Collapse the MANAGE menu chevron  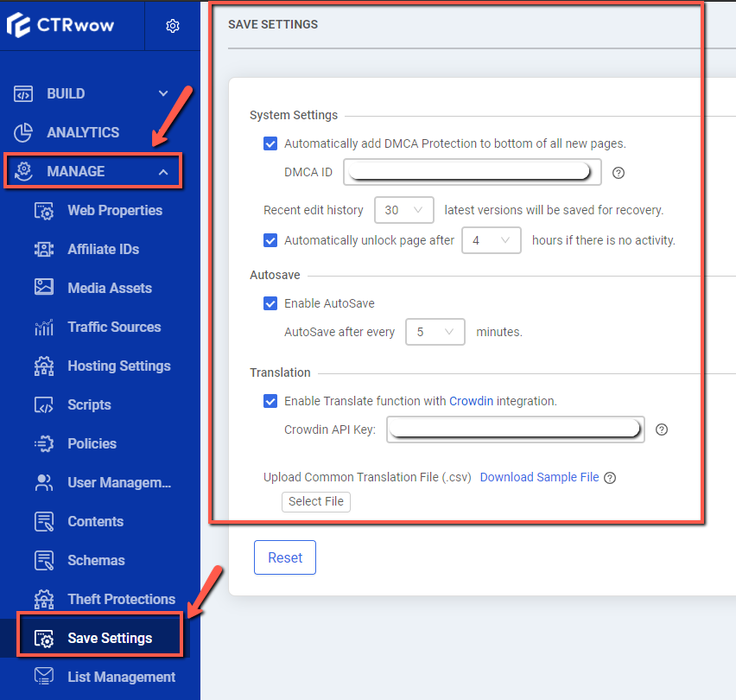point(163,172)
